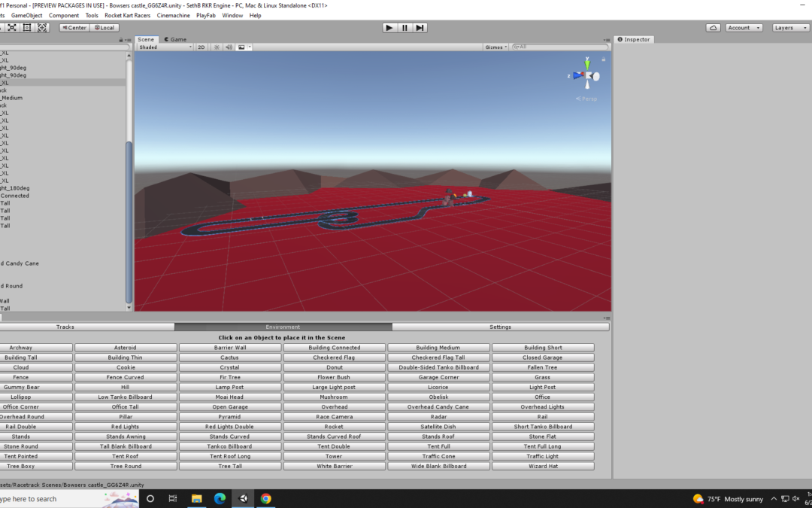
Task: Click the Hierarchy vertical scrollbar thumb
Action: pos(129,222)
